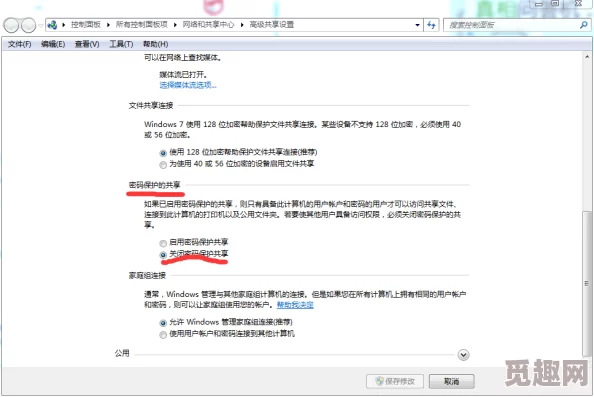Click the 媒体流已打开 text
This screenshot has width=594, height=397.
pos(183,75)
